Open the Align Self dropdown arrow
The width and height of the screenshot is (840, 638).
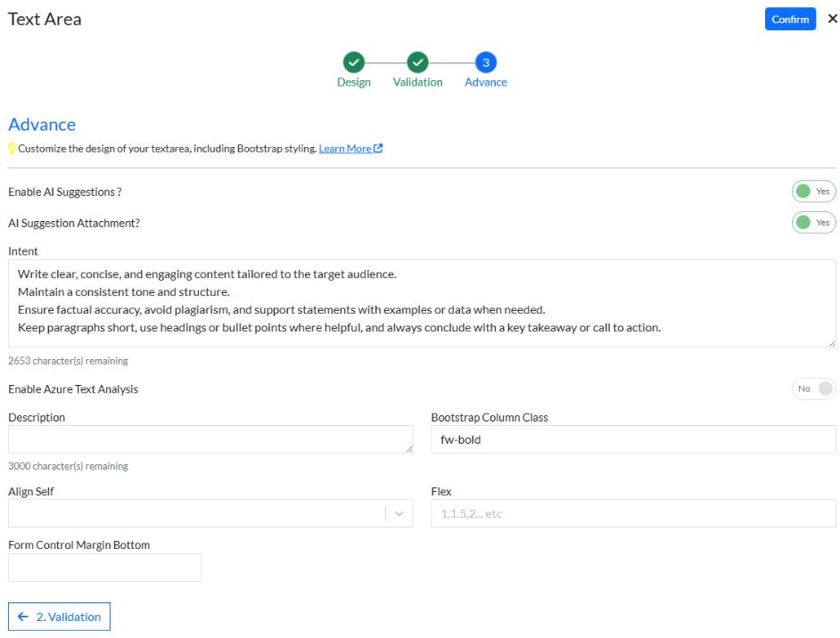coord(399,513)
